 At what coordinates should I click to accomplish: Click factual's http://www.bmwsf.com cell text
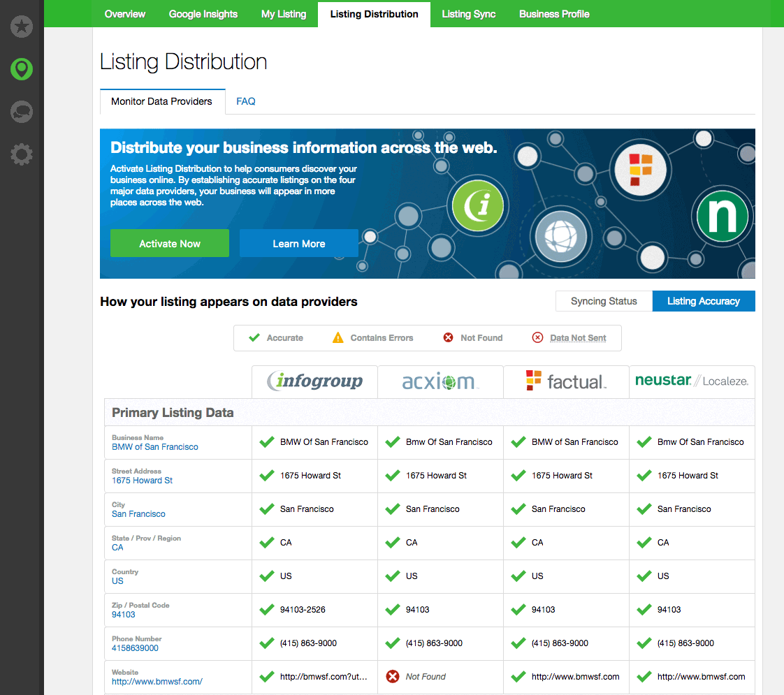(x=576, y=677)
